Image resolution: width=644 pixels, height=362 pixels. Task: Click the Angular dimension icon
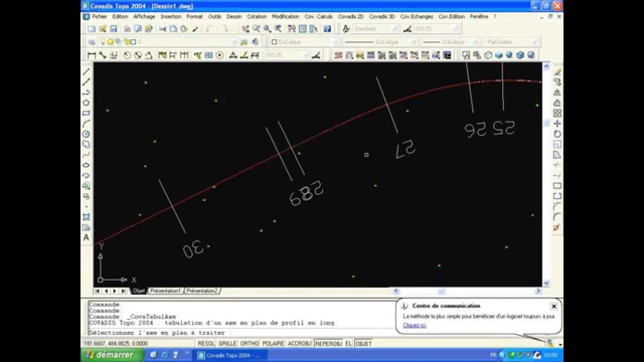(x=149, y=55)
